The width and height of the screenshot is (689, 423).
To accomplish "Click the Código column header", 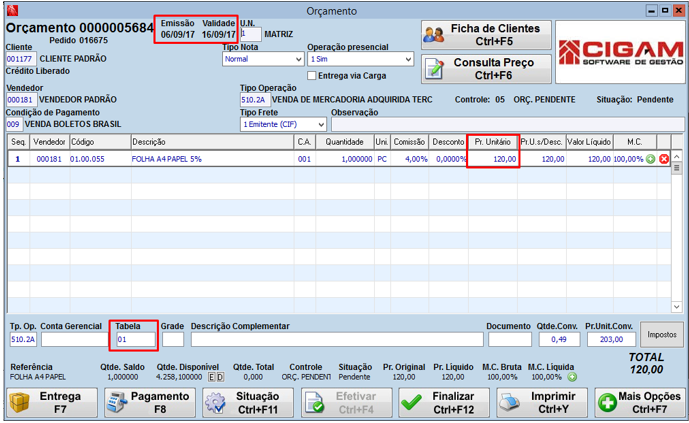I will coord(100,142).
